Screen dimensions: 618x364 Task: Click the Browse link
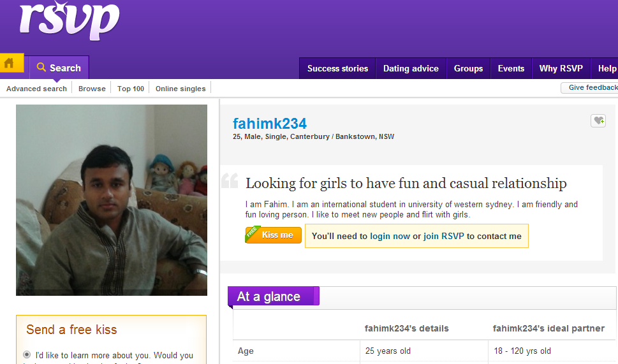click(92, 89)
